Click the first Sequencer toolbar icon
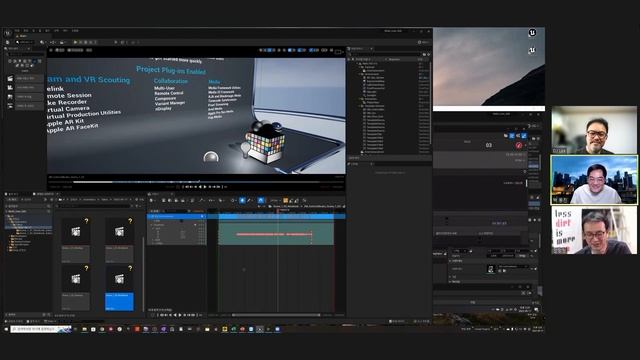This screenshot has height=360, width=640. point(152,200)
